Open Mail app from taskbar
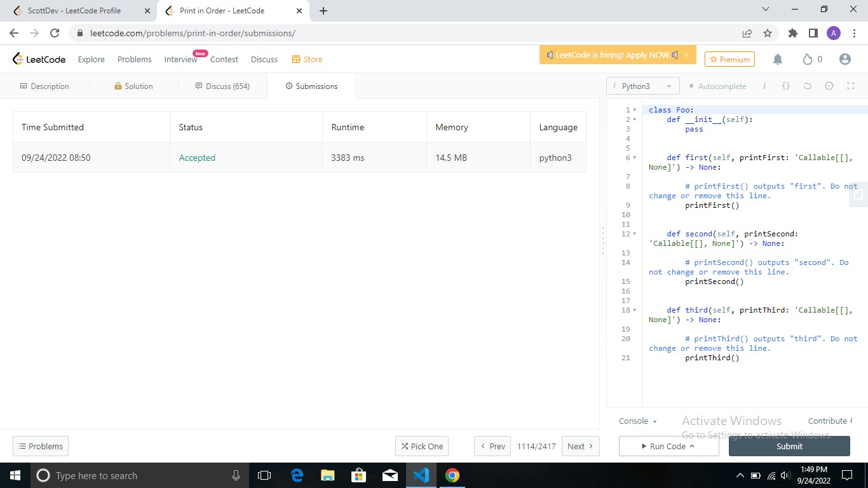 coord(390,475)
